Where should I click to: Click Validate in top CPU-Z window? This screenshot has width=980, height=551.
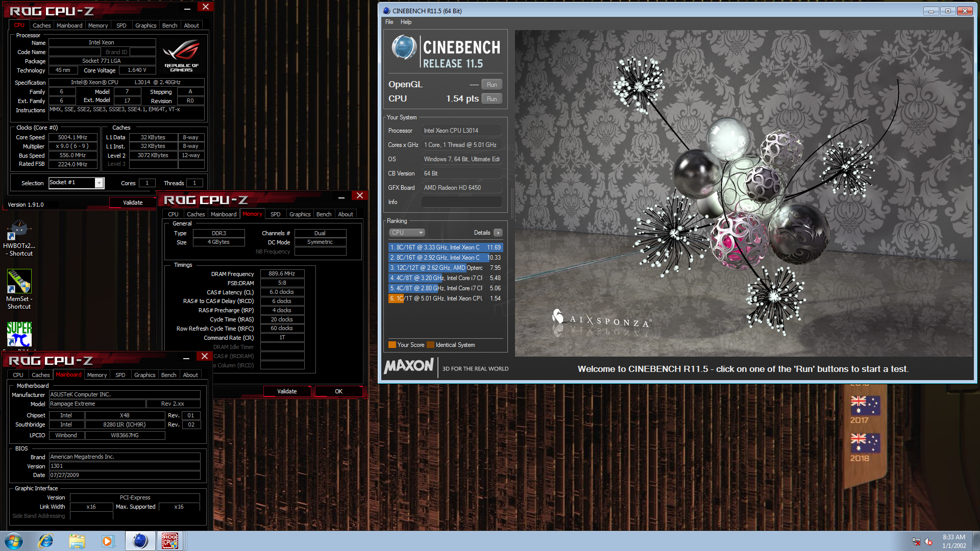pyautogui.click(x=133, y=203)
